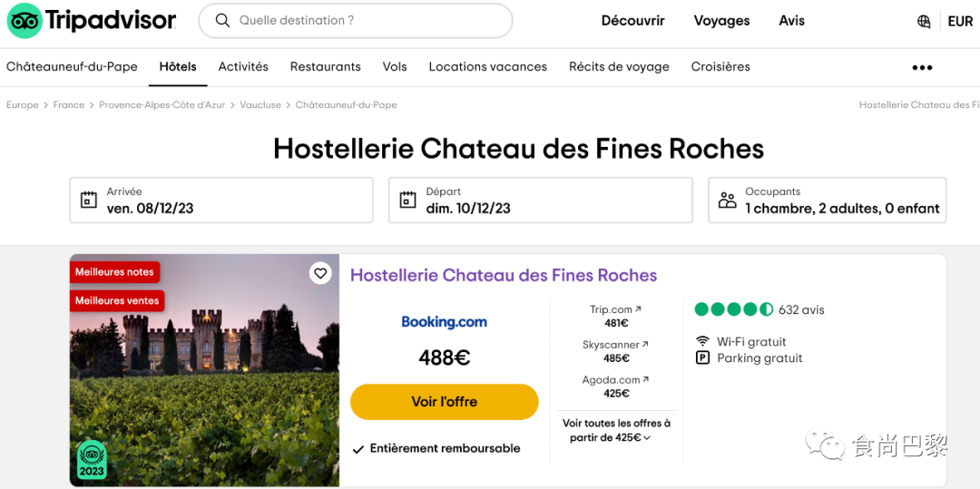This screenshot has width=980, height=489.
Task: Click the search magnifier icon
Action: [x=221, y=21]
